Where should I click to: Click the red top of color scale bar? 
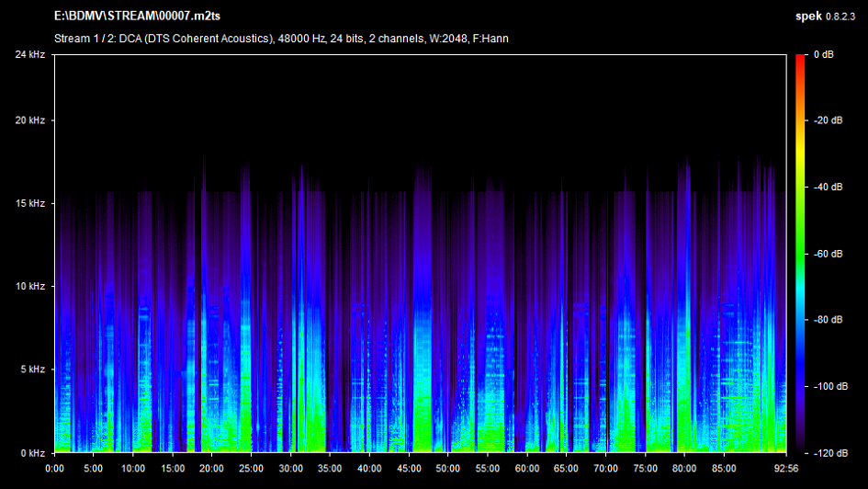800,61
